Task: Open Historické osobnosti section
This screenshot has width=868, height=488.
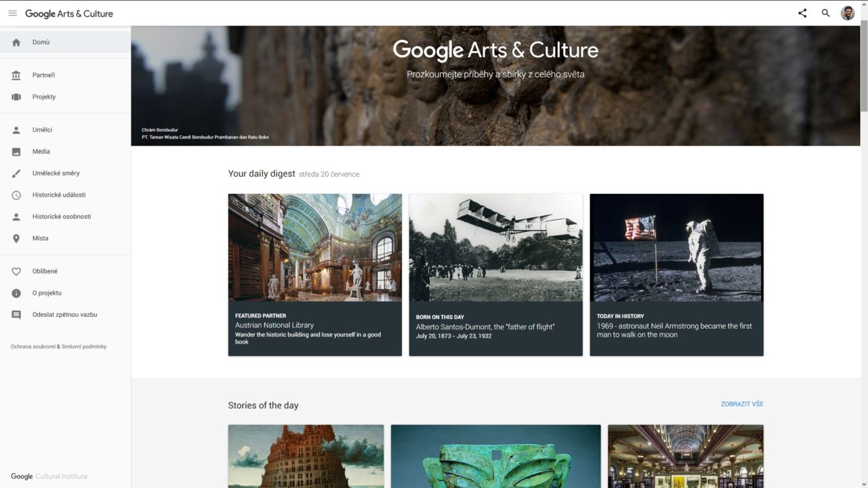Action: click(x=65, y=216)
